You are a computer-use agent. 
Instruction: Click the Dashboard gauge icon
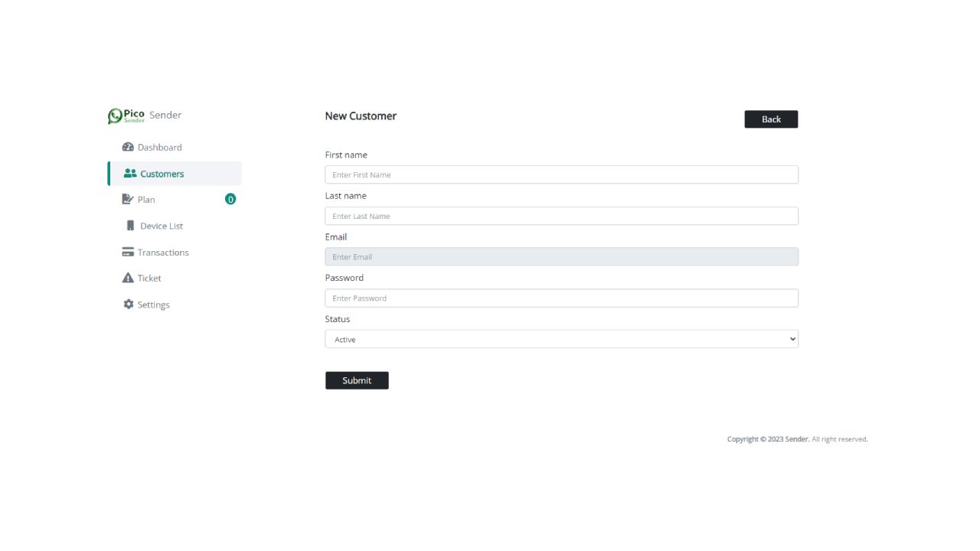tap(128, 147)
